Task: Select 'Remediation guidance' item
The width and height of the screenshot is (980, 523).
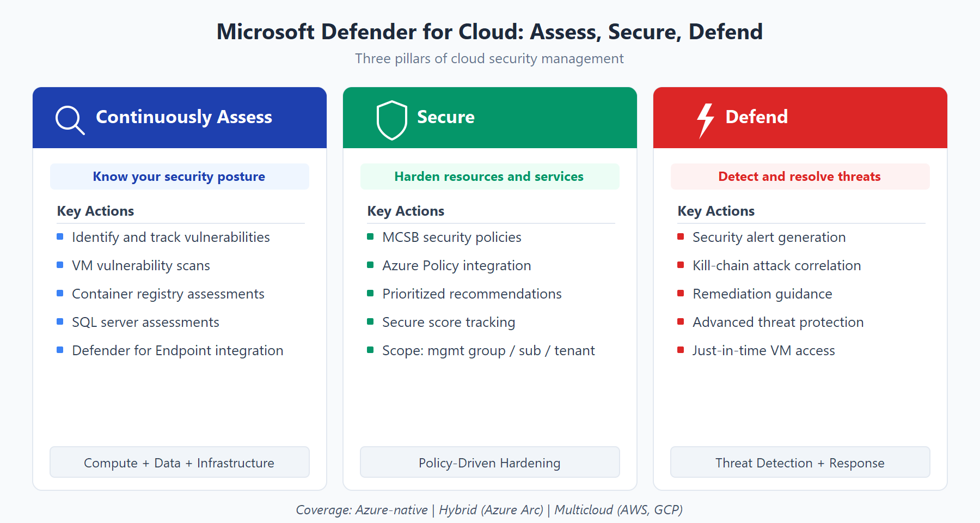Action: [x=762, y=294]
